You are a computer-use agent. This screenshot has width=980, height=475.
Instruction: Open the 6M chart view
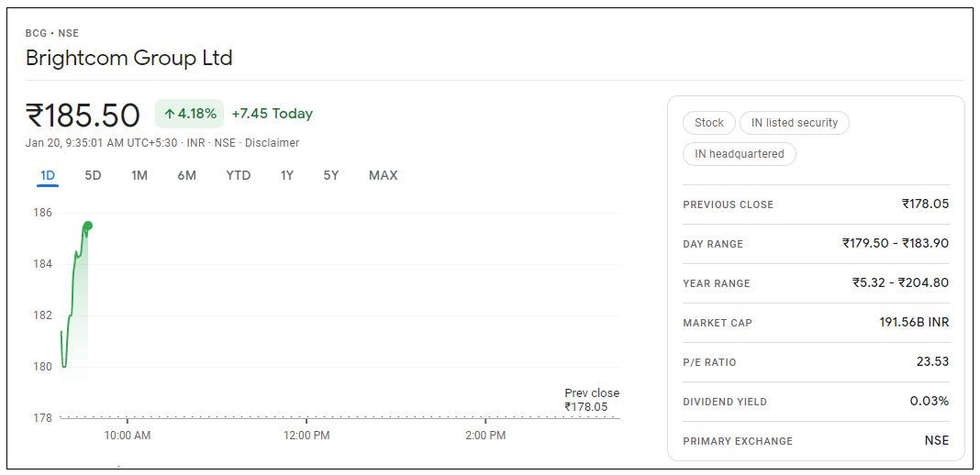[186, 175]
